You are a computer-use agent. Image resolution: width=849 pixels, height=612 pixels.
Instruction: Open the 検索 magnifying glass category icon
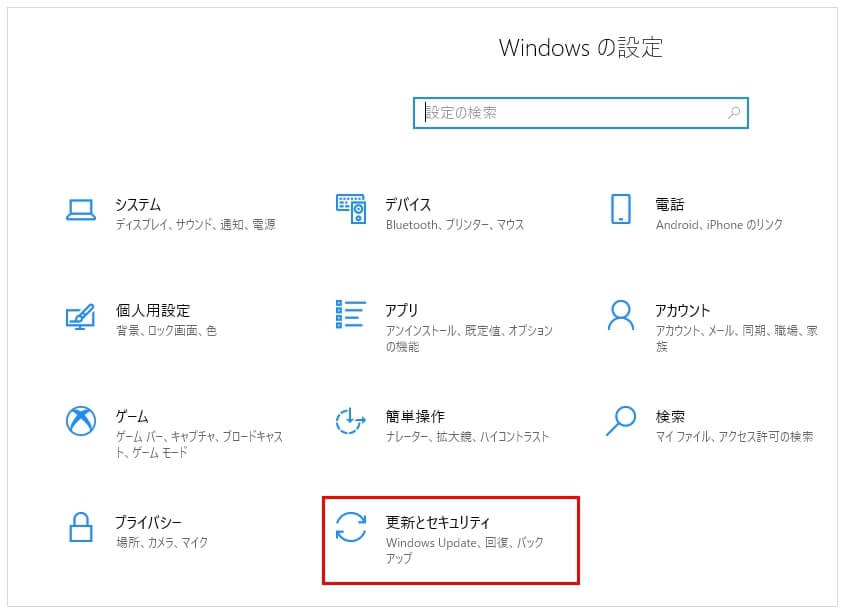click(621, 421)
